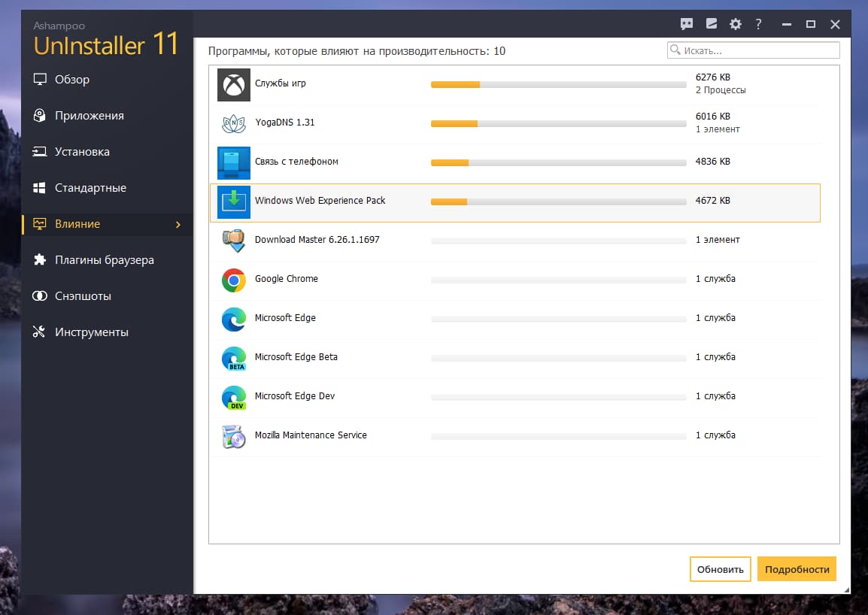Click the Службы игр usage progress bar
Screen dimensions: 868x615
(x=558, y=84)
